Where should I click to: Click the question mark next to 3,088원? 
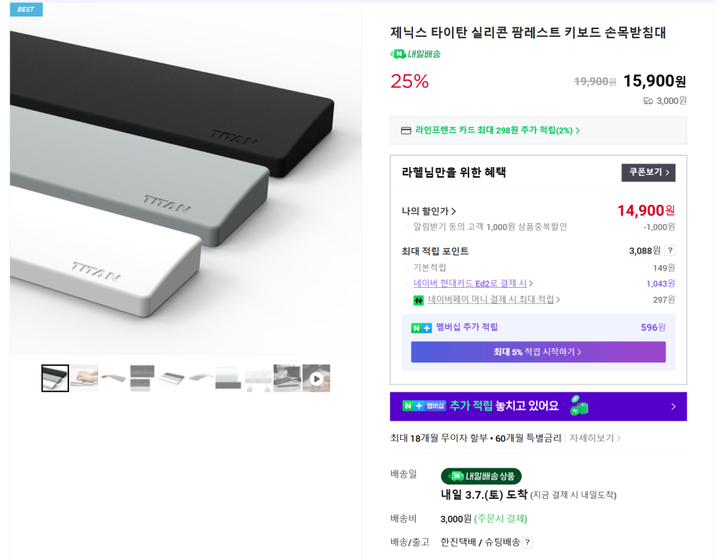(670, 251)
